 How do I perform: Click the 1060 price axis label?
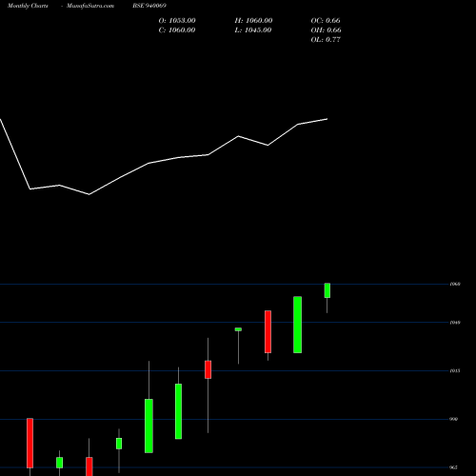(x=455, y=284)
